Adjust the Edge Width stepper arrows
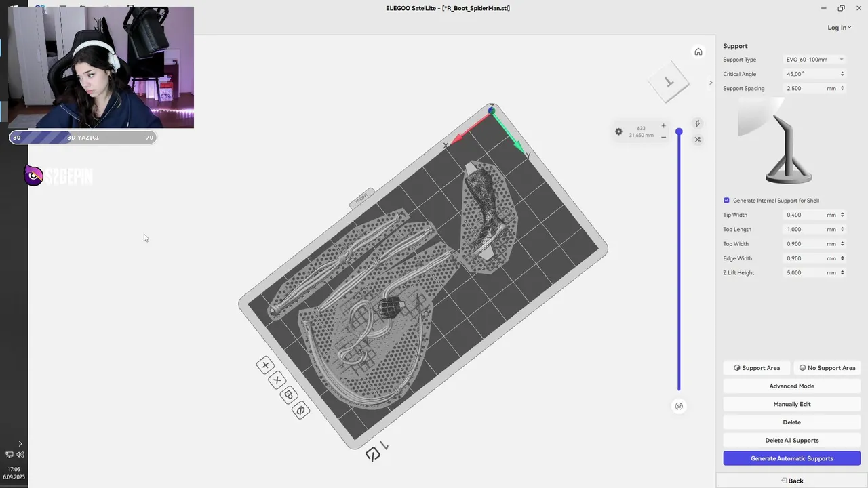The image size is (868, 488). pyautogui.click(x=842, y=258)
